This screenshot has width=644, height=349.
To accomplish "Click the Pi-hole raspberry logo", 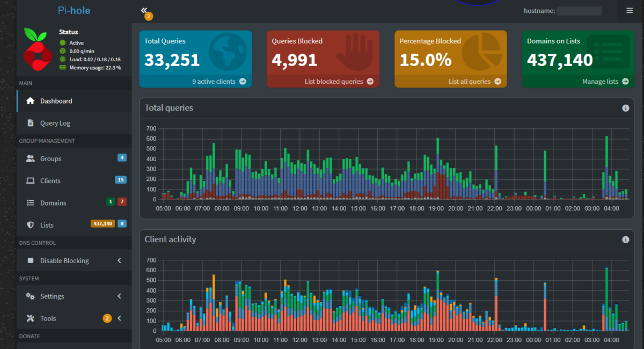I will point(38,49).
